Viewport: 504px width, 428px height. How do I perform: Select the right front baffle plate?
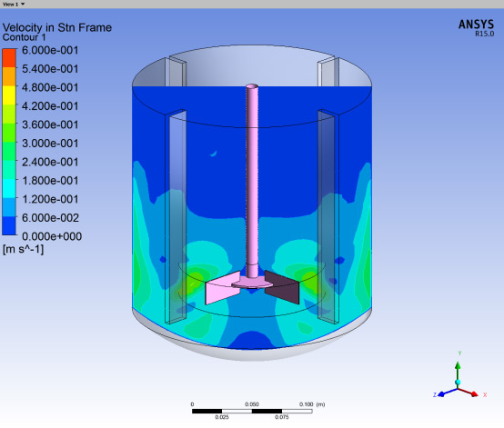328,217
